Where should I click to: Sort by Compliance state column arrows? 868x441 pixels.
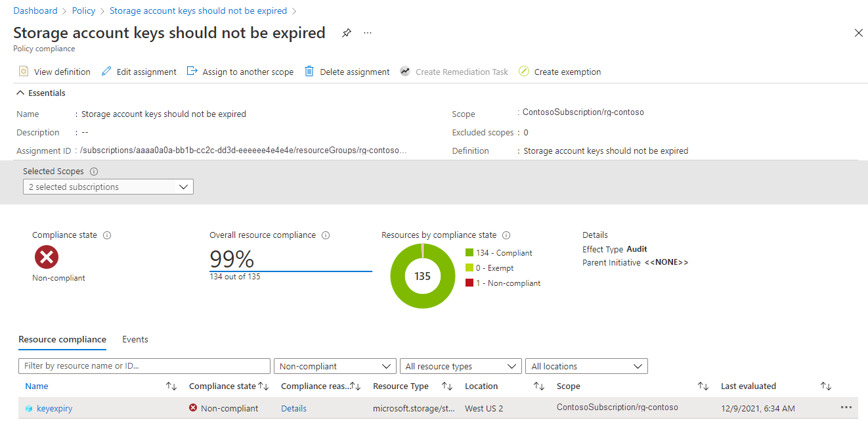tap(263, 386)
